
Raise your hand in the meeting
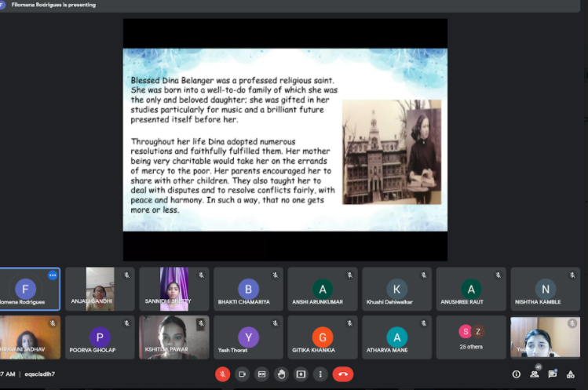[281, 374]
